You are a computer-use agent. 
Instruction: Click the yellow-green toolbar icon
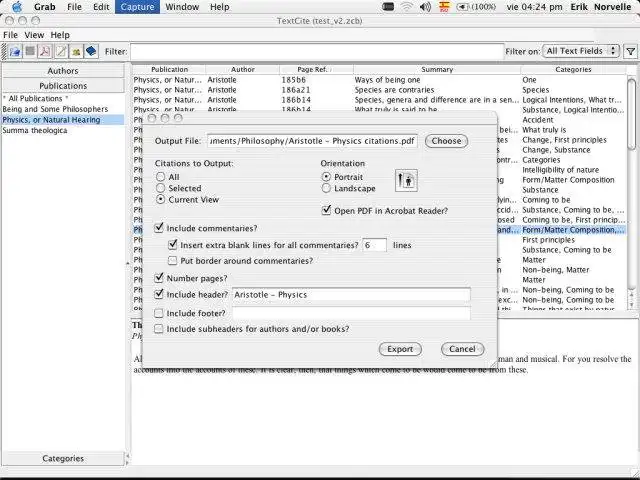(76, 51)
